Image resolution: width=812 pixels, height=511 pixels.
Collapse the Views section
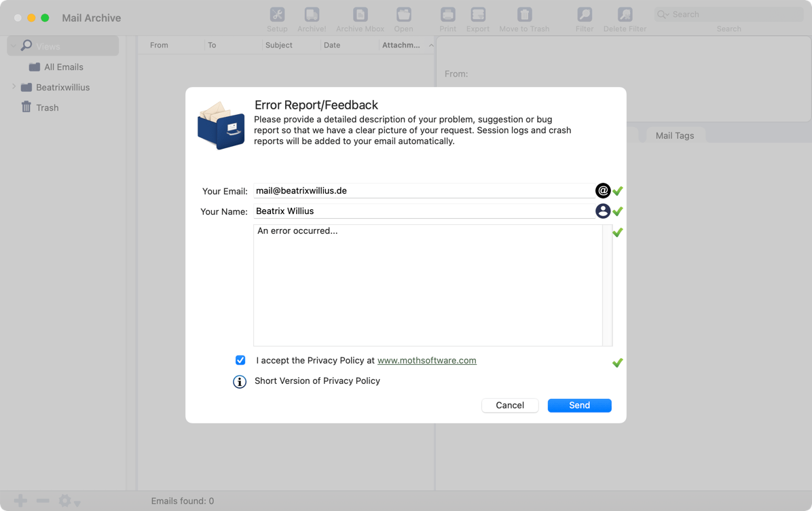tap(14, 46)
